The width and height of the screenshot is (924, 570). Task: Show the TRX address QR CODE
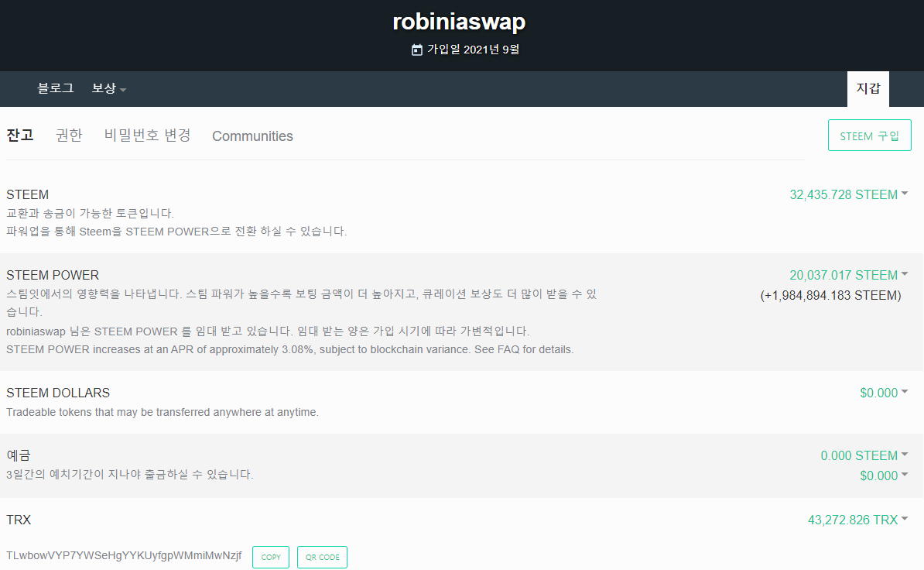323,557
